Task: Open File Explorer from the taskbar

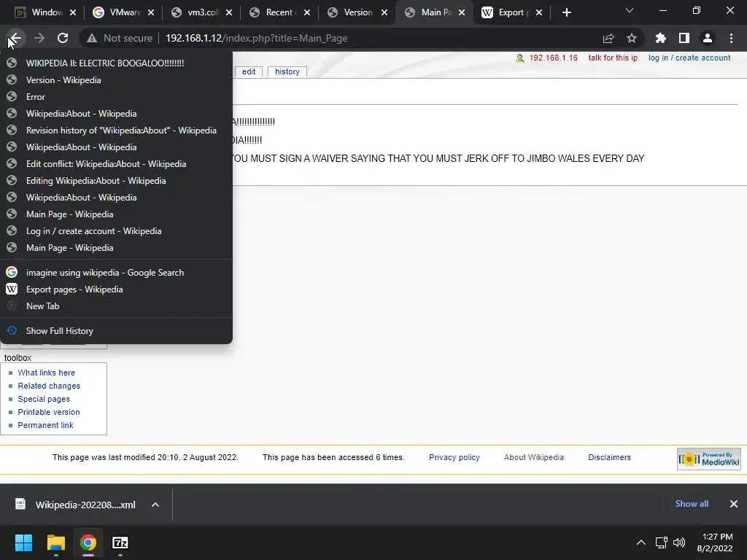Action: [55, 542]
